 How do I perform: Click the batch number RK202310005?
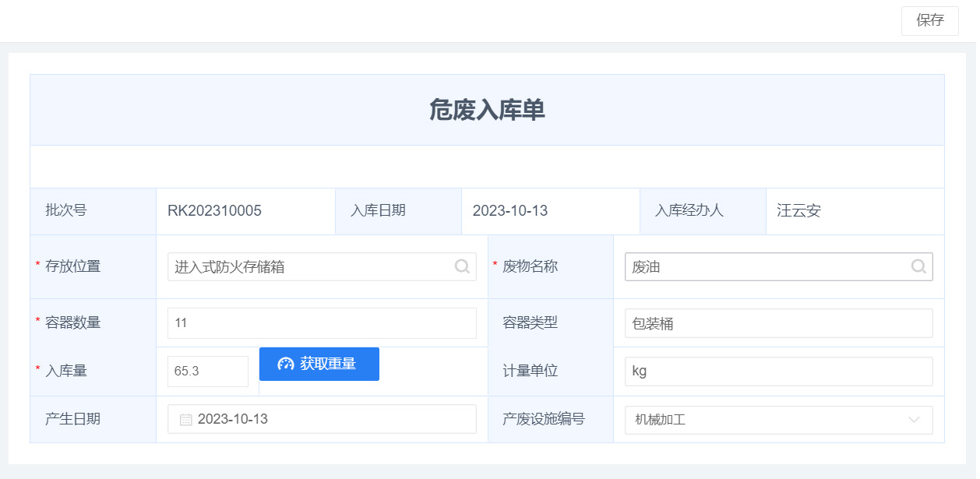214,211
